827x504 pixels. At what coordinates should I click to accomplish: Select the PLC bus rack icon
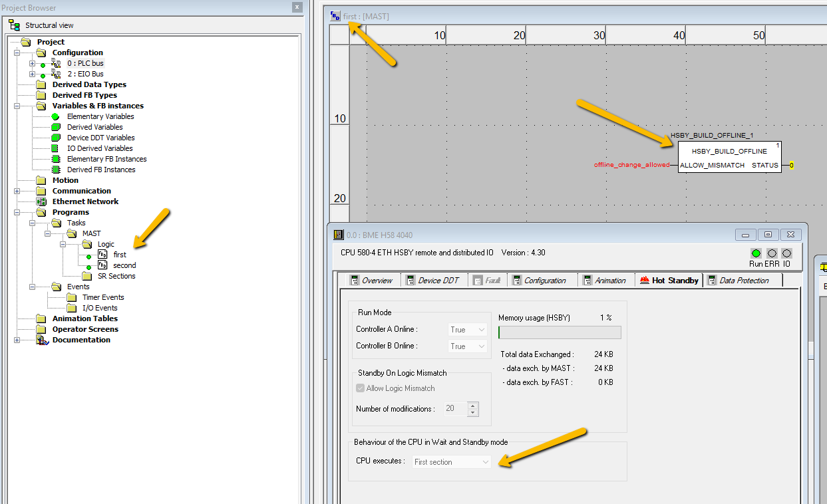tap(56, 63)
